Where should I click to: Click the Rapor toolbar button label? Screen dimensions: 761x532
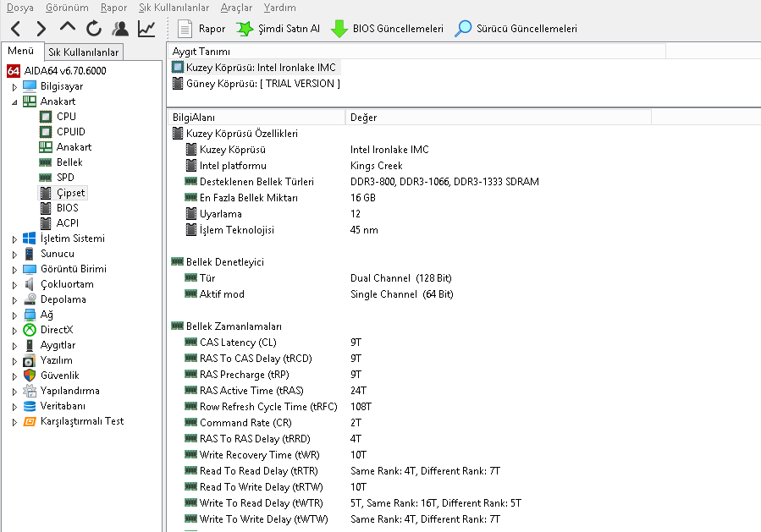[212, 29]
